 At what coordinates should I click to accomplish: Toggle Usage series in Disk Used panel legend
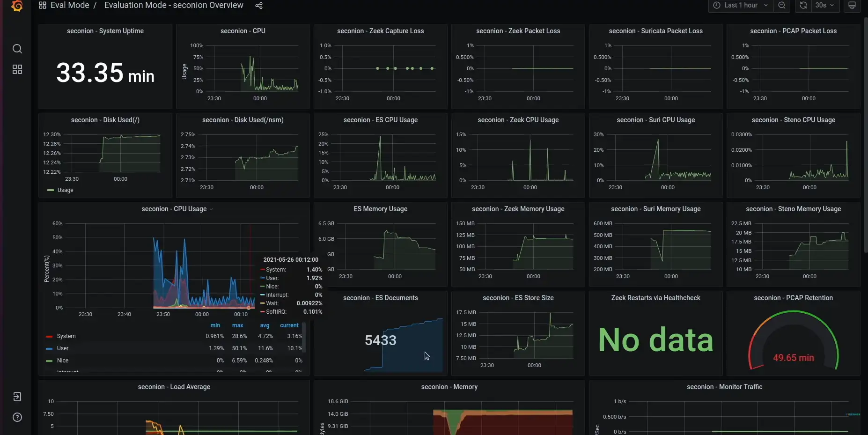(66, 190)
